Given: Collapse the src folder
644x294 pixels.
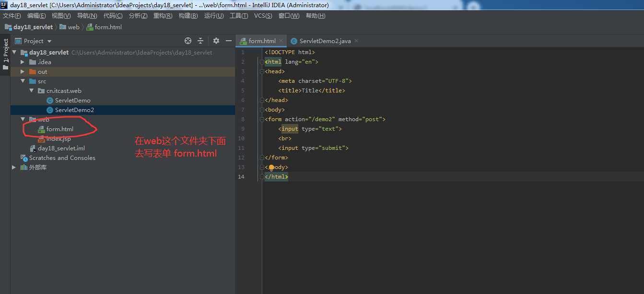Looking at the screenshot, I should point(23,81).
